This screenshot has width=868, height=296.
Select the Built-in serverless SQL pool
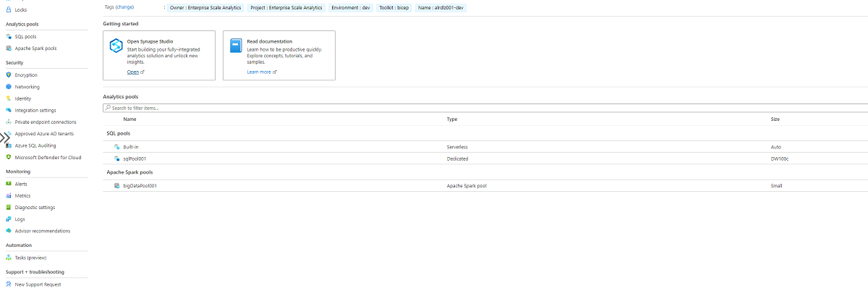pyautogui.click(x=485, y=147)
